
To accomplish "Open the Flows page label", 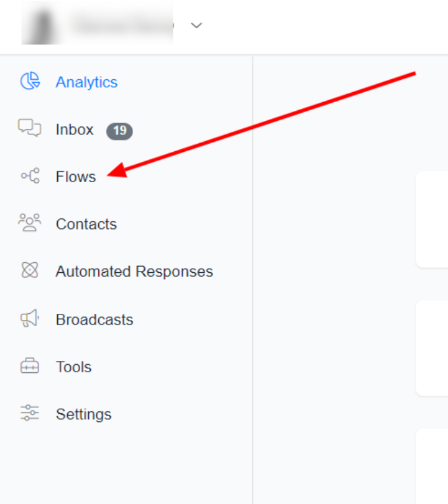I will pyautogui.click(x=75, y=177).
